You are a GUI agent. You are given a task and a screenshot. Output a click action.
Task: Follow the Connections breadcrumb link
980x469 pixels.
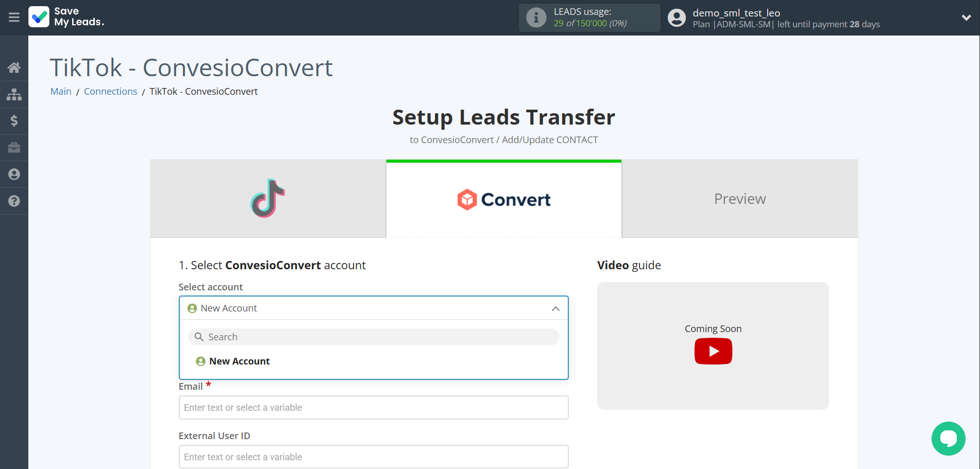tap(111, 91)
